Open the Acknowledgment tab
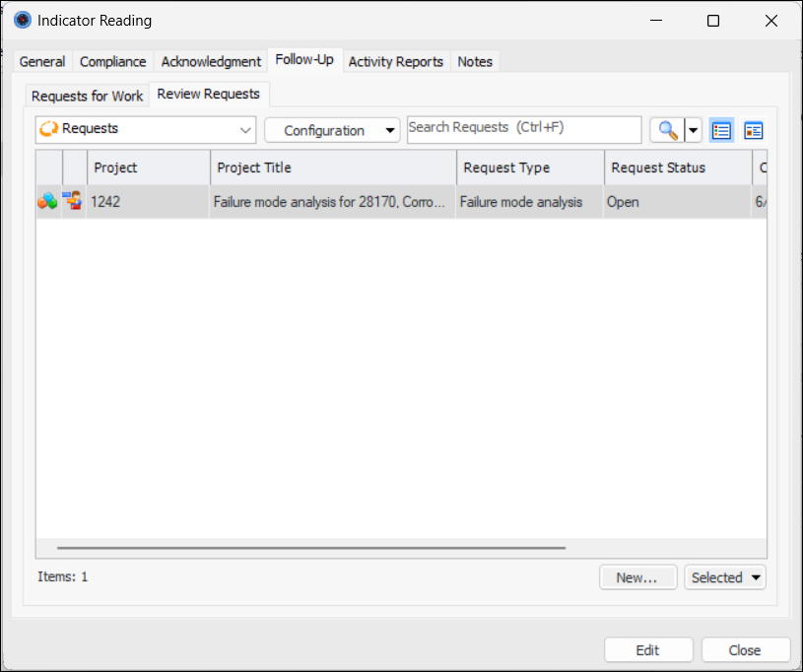 tap(211, 61)
